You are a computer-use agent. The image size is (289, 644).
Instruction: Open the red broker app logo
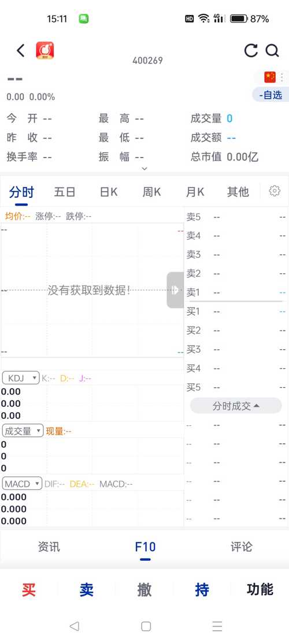pos(45,51)
